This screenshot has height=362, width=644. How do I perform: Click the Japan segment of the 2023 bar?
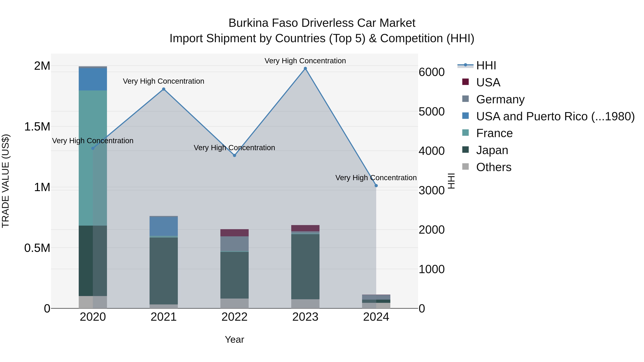tap(305, 267)
